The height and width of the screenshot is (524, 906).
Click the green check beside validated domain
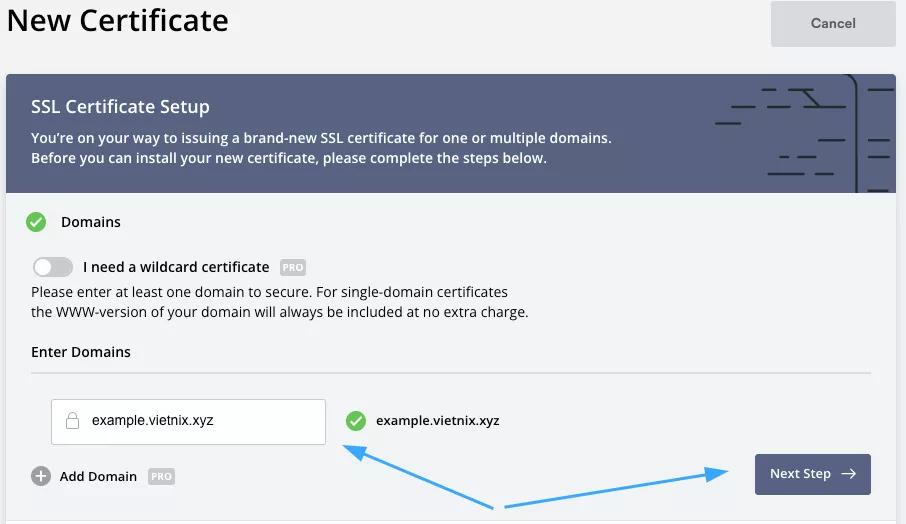pyautogui.click(x=355, y=421)
